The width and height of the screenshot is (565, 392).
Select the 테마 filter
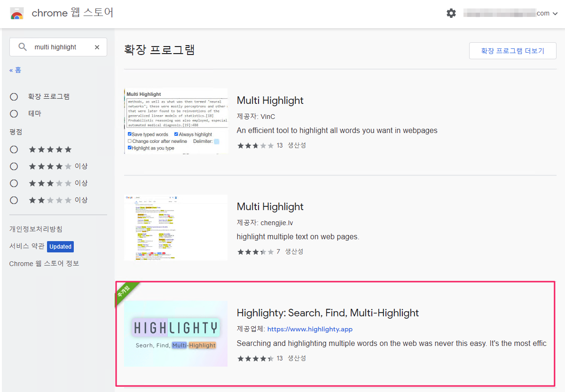click(x=14, y=113)
